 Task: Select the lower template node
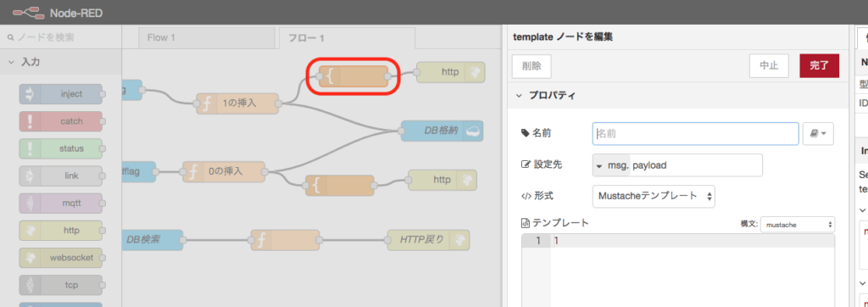(x=340, y=186)
